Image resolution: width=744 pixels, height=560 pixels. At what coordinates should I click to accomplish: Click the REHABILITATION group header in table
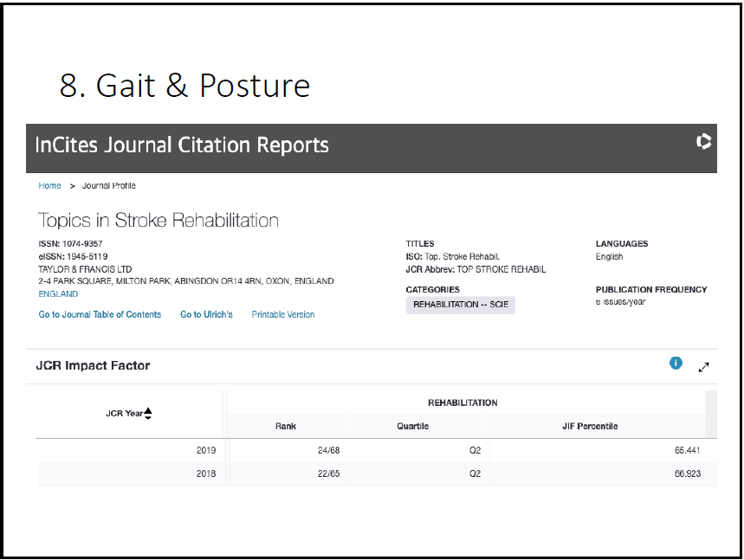[463, 403]
